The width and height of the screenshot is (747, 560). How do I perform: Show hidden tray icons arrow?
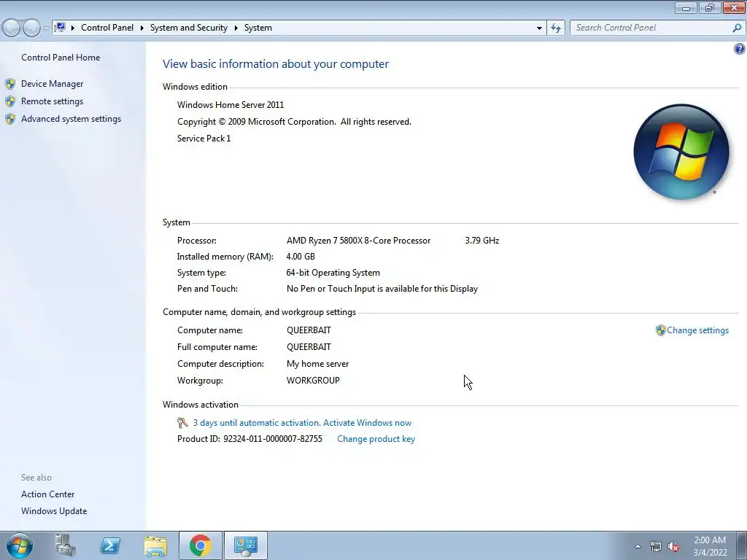[638, 546]
